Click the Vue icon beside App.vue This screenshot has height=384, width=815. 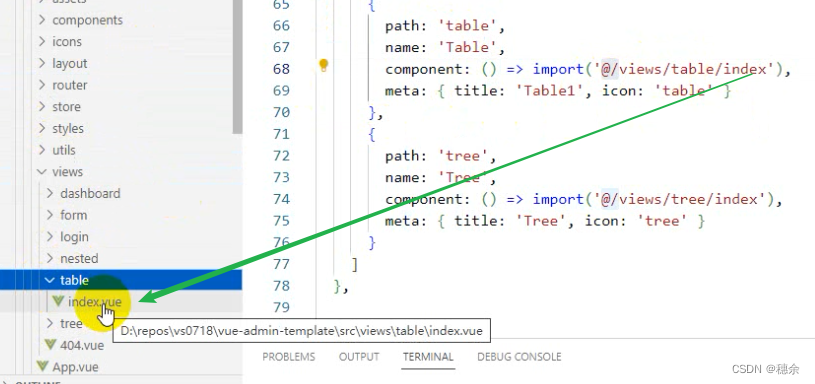[x=43, y=367]
